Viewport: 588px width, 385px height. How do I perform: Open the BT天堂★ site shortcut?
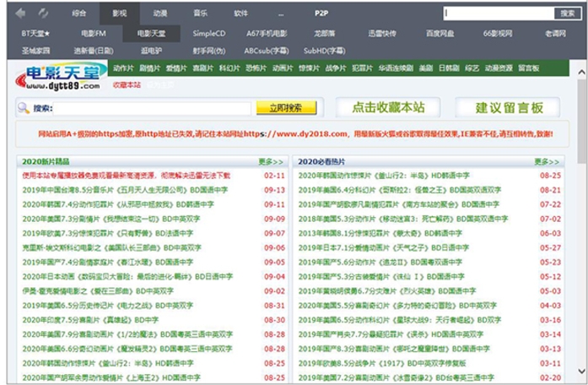(35, 34)
